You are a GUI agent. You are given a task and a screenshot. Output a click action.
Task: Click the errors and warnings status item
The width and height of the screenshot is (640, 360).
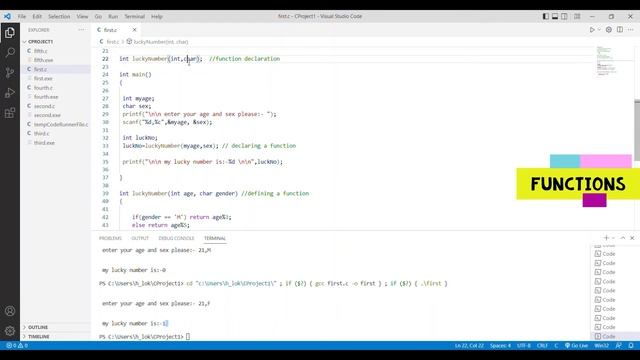[x=17, y=346]
